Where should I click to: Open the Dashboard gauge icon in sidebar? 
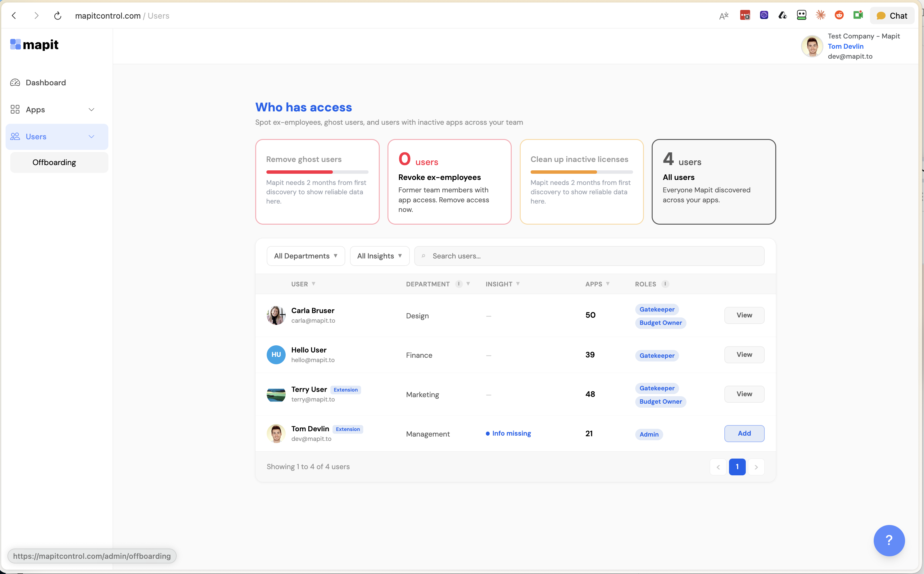click(x=15, y=83)
